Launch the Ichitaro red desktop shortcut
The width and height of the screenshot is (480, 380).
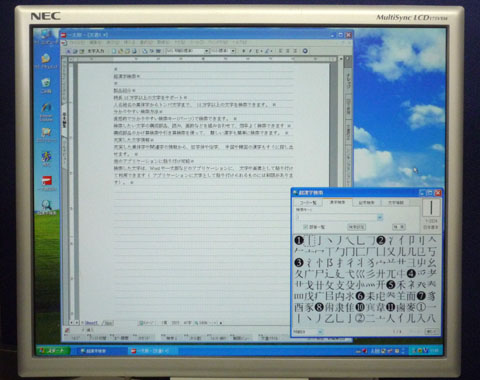(x=48, y=184)
